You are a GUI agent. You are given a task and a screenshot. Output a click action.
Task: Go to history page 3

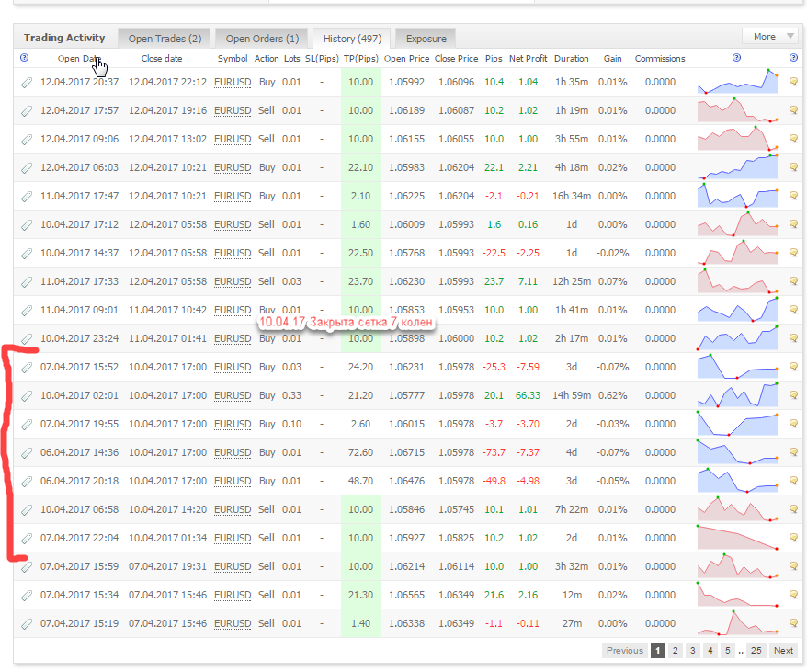(x=693, y=650)
